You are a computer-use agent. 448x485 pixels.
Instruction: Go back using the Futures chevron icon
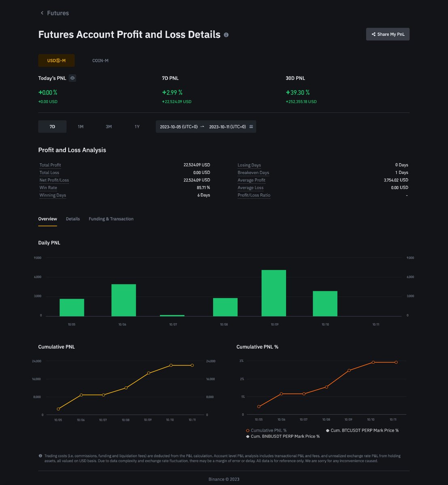[x=42, y=13]
